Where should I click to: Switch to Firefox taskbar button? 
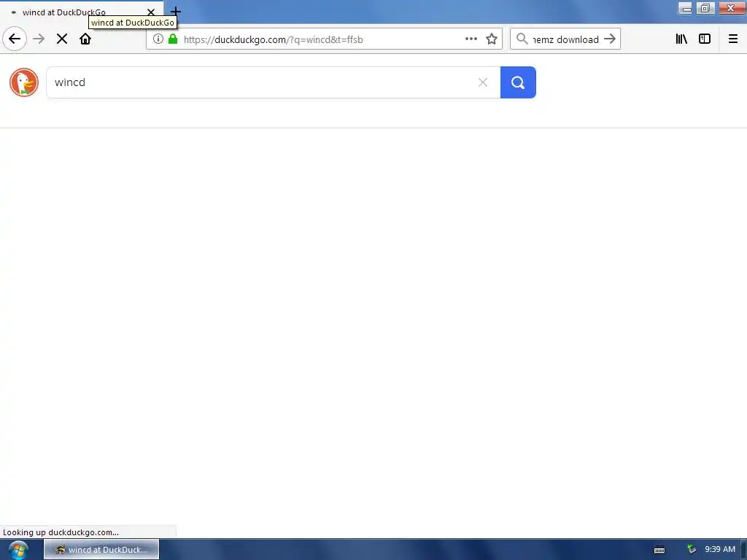(x=101, y=550)
